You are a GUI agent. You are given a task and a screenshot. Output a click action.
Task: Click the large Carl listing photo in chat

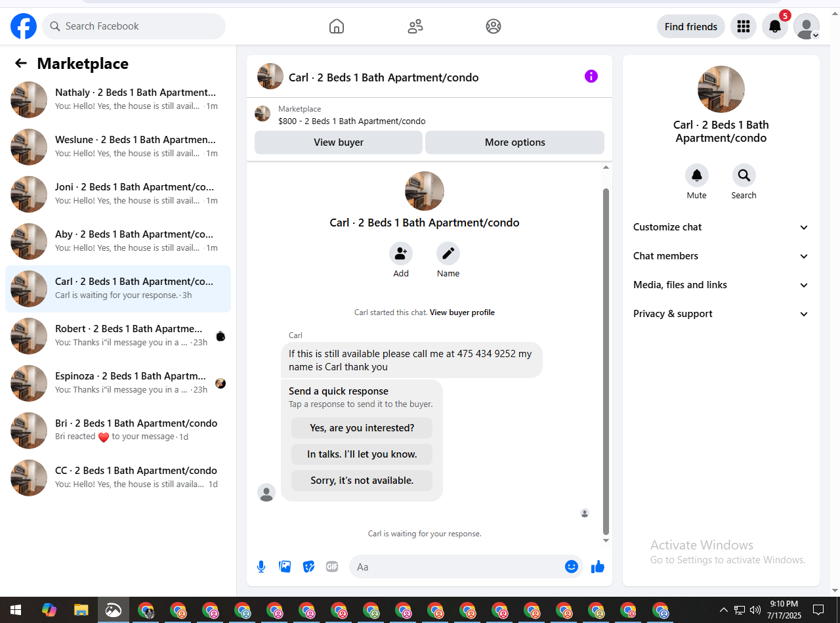pos(425,191)
